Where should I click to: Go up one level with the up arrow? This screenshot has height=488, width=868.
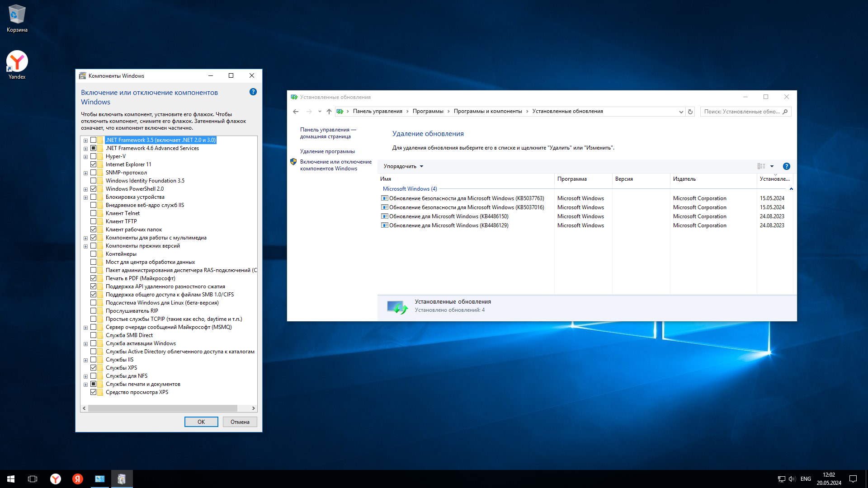tap(329, 112)
